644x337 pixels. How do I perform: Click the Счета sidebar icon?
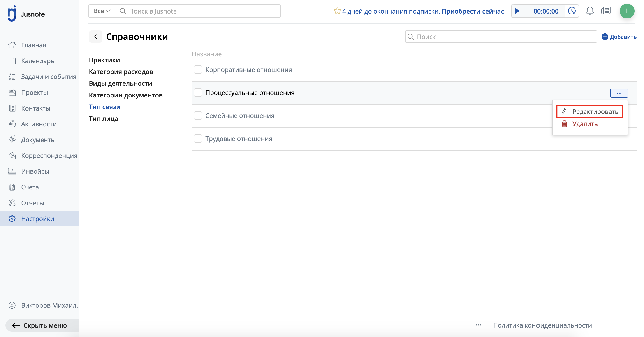coord(12,187)
